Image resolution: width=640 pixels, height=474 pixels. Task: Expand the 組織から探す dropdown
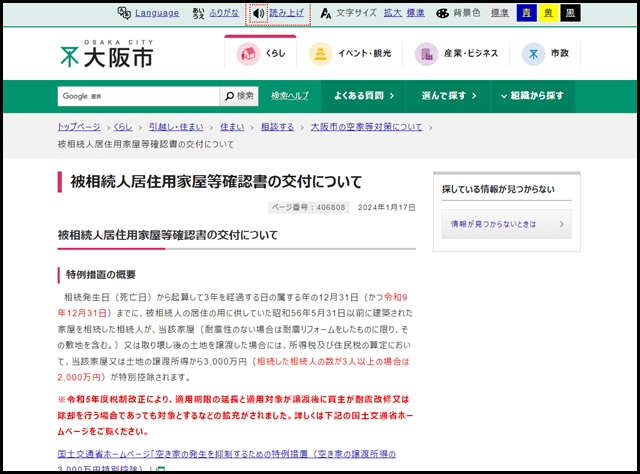(532, 96)
